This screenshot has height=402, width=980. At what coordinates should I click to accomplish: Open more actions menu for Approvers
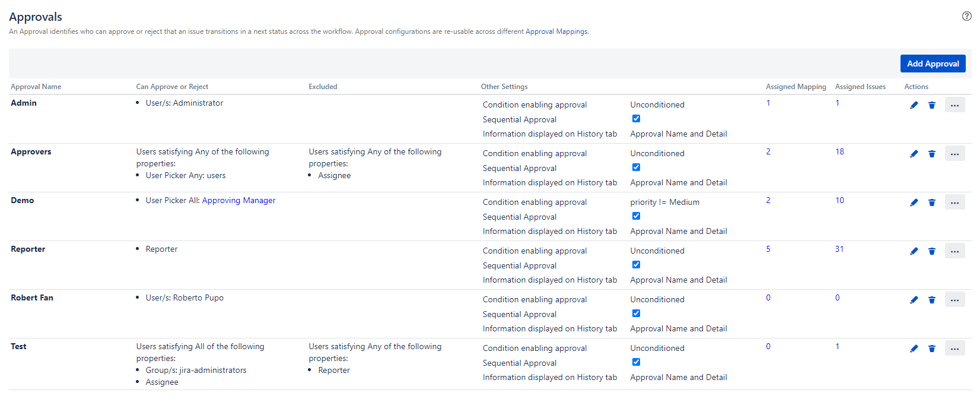click(954, 154)
